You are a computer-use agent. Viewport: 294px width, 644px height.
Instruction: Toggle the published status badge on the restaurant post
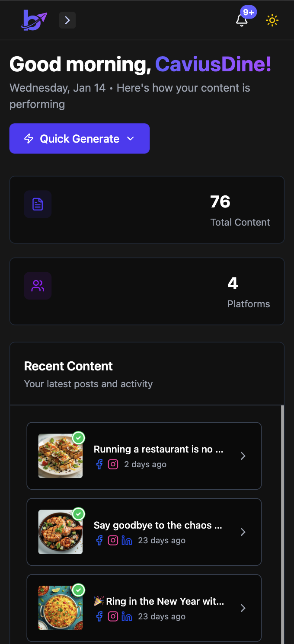tap(79, 438)
